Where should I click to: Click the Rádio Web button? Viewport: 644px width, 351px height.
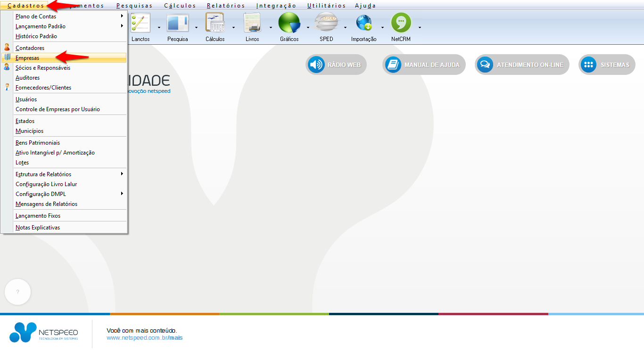(x=336, y=65)
